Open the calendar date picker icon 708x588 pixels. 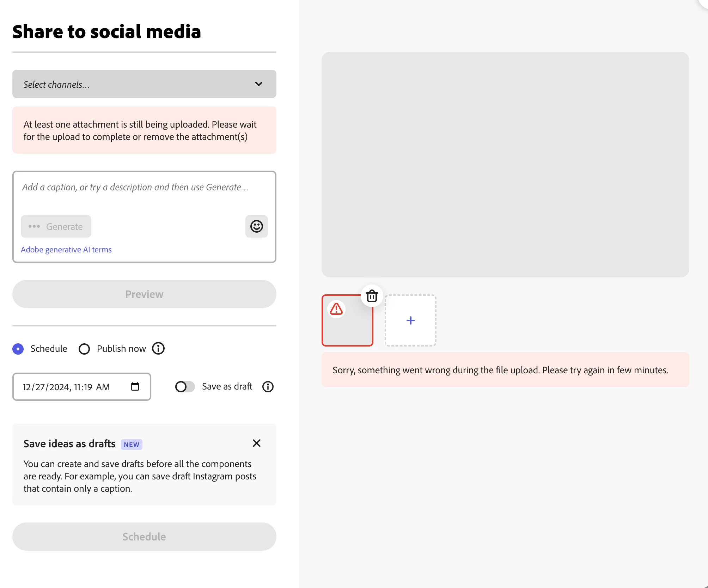135,387
